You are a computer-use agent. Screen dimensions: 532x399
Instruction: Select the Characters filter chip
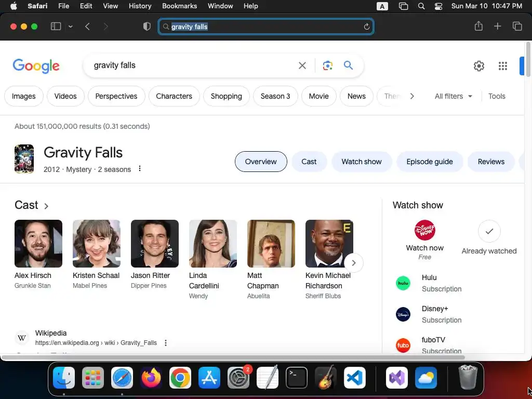point(174,96)
